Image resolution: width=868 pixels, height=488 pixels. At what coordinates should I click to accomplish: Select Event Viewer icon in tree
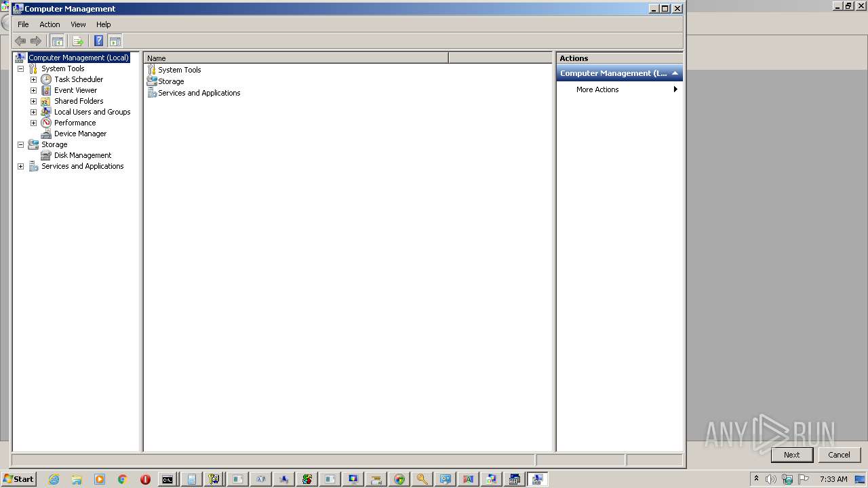tap(46, 90)
